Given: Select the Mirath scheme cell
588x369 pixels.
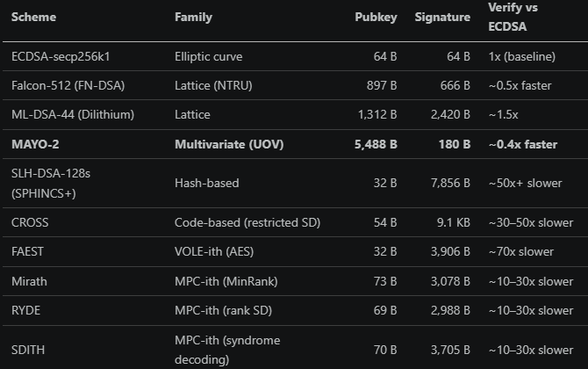Looking at the screenshot, I should coord(30,281).
